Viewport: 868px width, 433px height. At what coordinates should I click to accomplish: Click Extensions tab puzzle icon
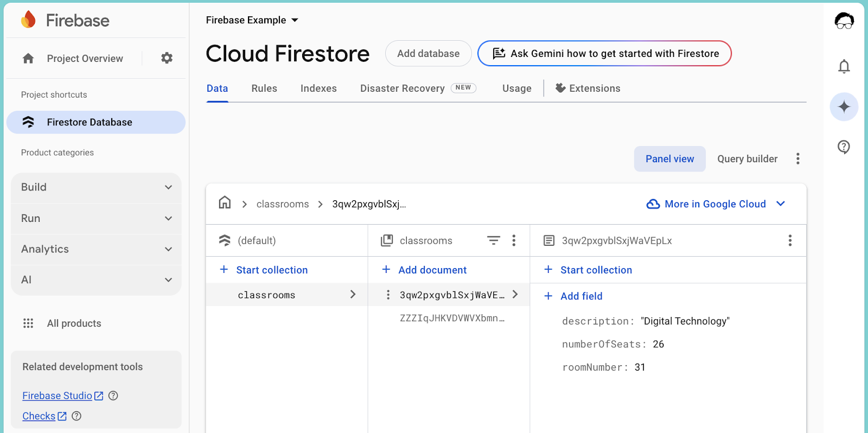pyautogui.click(x=560, y=88)
